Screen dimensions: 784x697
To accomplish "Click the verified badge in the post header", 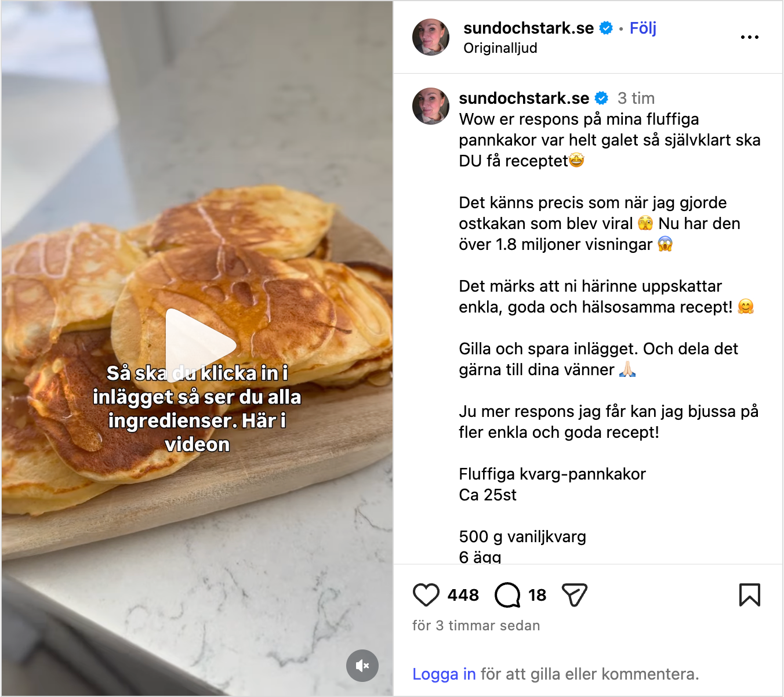I will pos(606,28).
